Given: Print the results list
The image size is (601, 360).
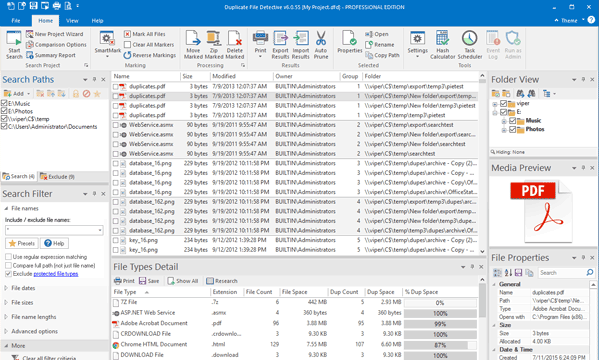Looking at the screenshot, I should coord(260,44).
